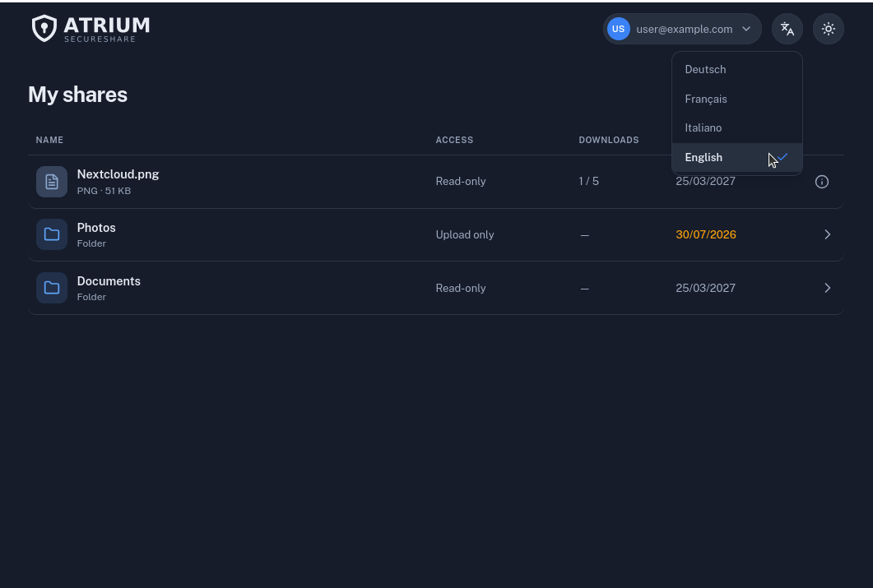Toggle light theme with sun icon
This screenshot has width=873, height=588.
pos(828,29)
